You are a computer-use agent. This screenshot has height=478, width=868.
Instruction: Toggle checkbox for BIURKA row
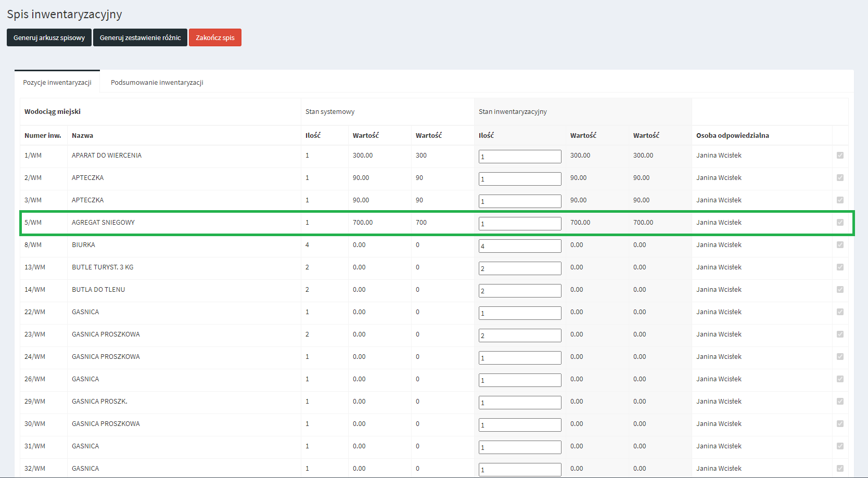(840, 245)
